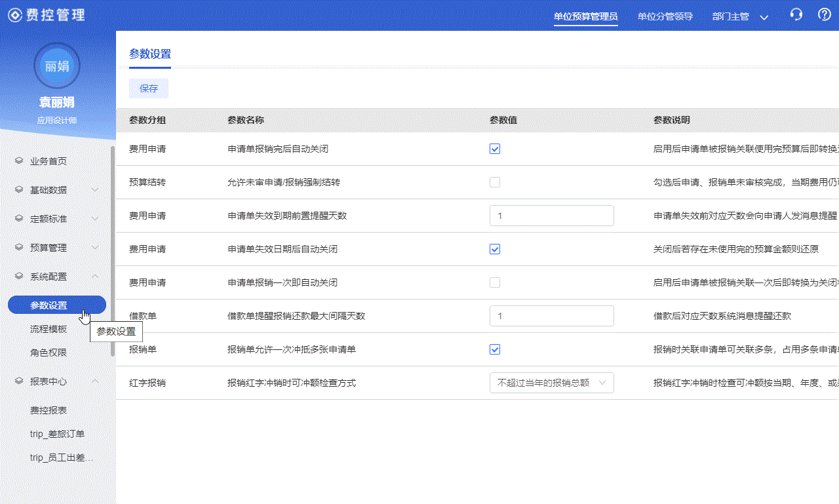
Task: Select the 参数设置 page tab
Action: tap(150, 54)
